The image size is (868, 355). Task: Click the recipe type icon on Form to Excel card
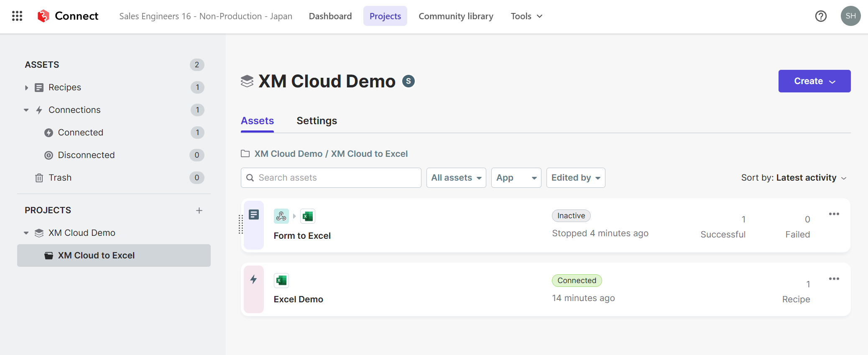coord(254,215)
